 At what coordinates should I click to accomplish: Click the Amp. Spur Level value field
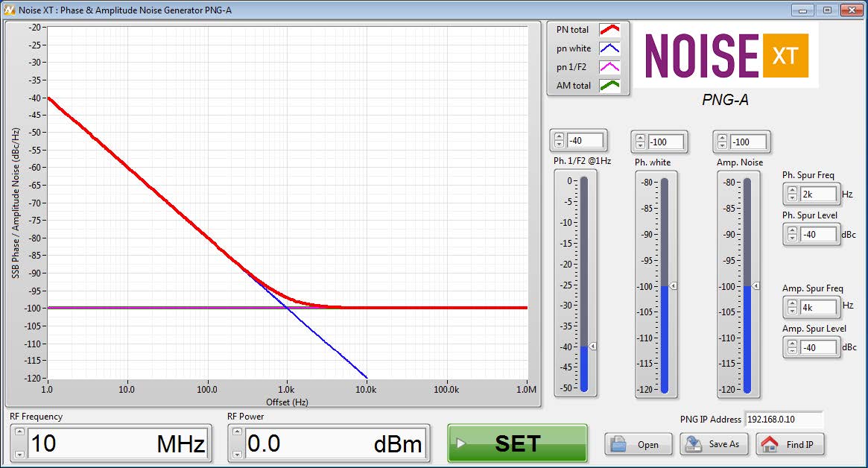[818, 347]
